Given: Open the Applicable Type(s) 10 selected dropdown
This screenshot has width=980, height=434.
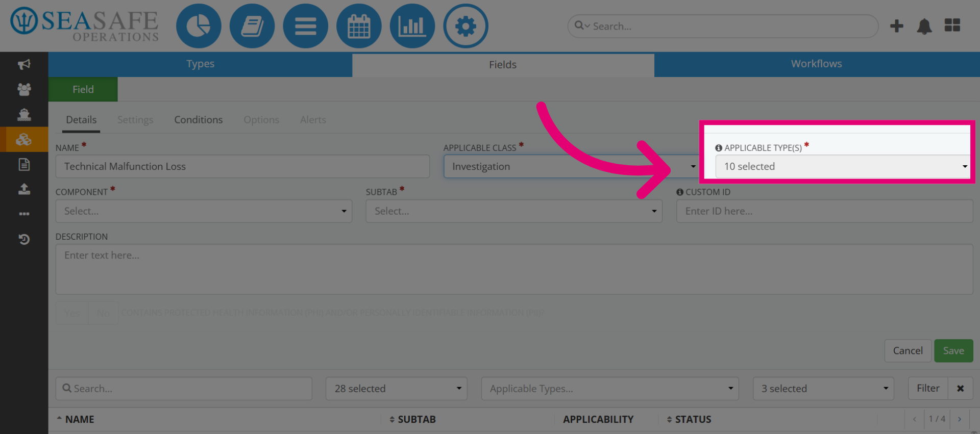Looking at the screenshot, I should [x=843, y=167].
